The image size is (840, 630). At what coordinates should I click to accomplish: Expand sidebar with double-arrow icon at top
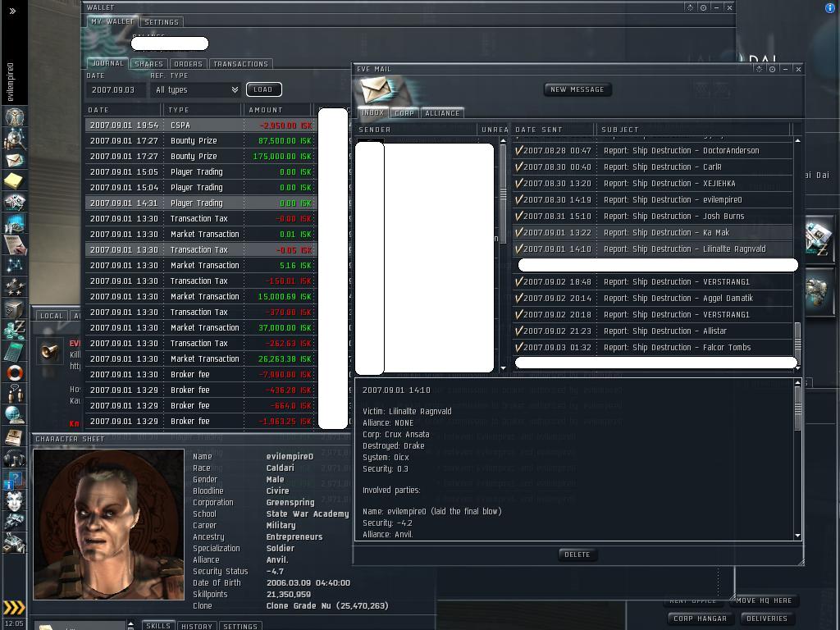point(13,11)
